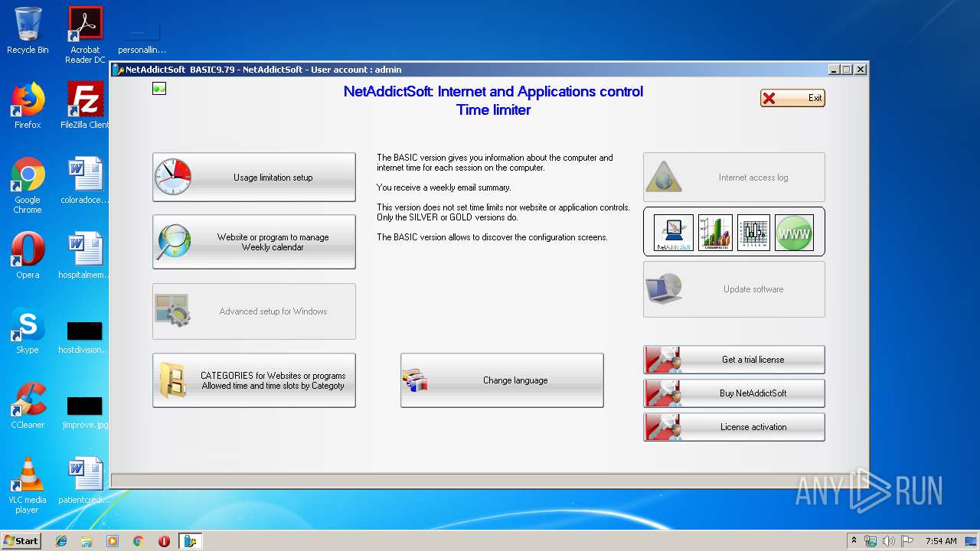Open Action Center flag icon
This screenshot has width=980, height=551.
[x=907, y=541]
